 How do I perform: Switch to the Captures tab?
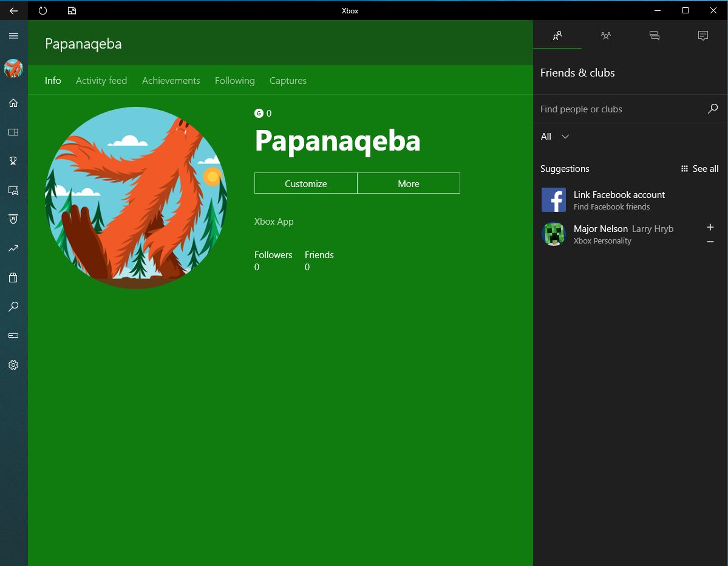tap(288, 81)
